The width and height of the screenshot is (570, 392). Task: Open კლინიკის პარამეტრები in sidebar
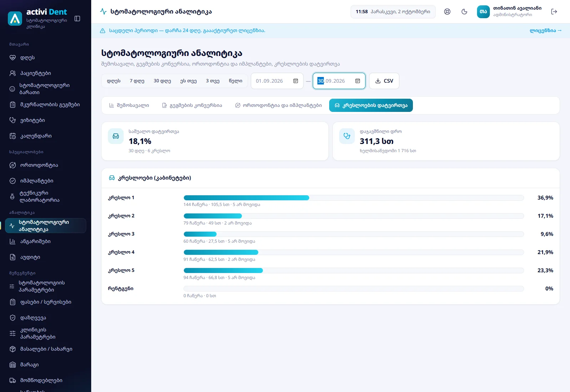pos(46,334)
